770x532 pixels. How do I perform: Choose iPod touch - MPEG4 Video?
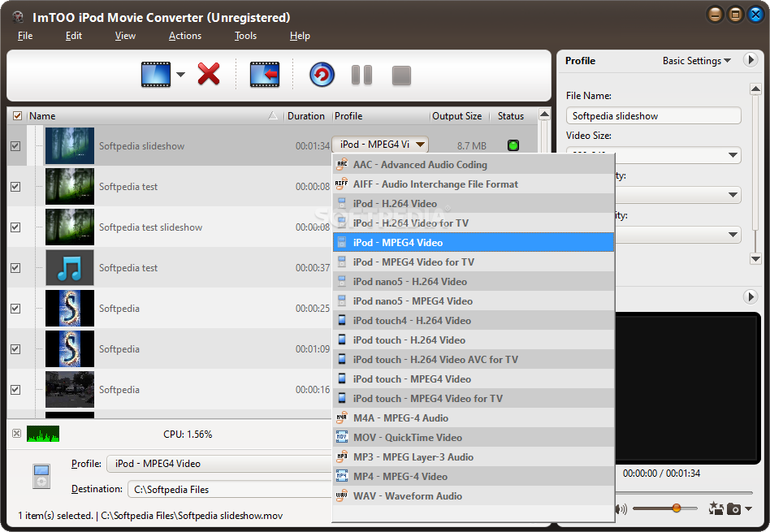pyautogui.click(x=474, y=378)
